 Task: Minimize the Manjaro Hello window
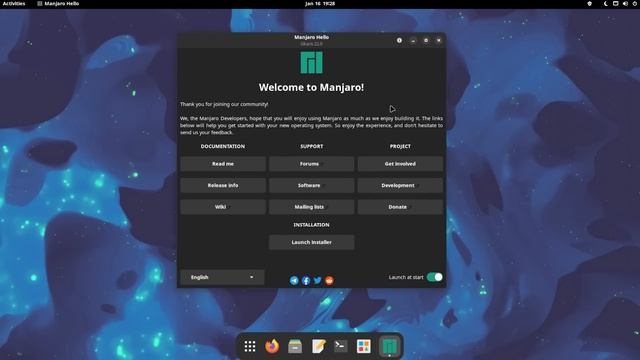point(413,40)
